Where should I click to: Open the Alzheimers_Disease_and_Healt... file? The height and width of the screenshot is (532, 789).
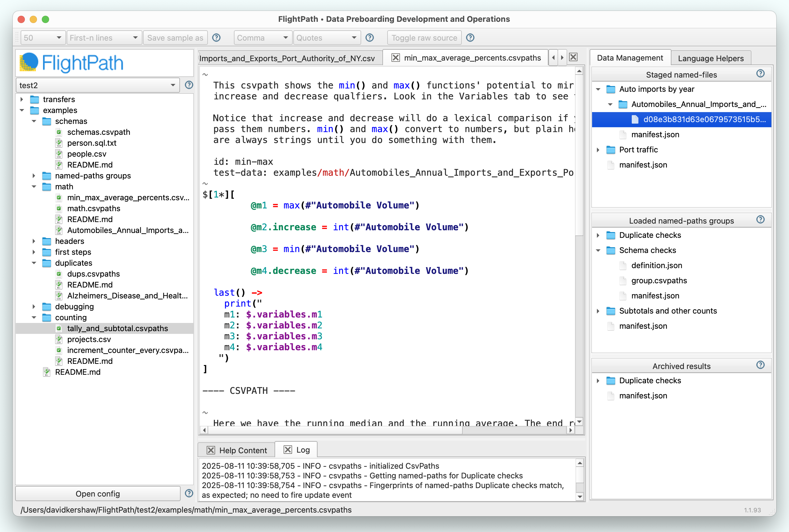click(127, 295)
